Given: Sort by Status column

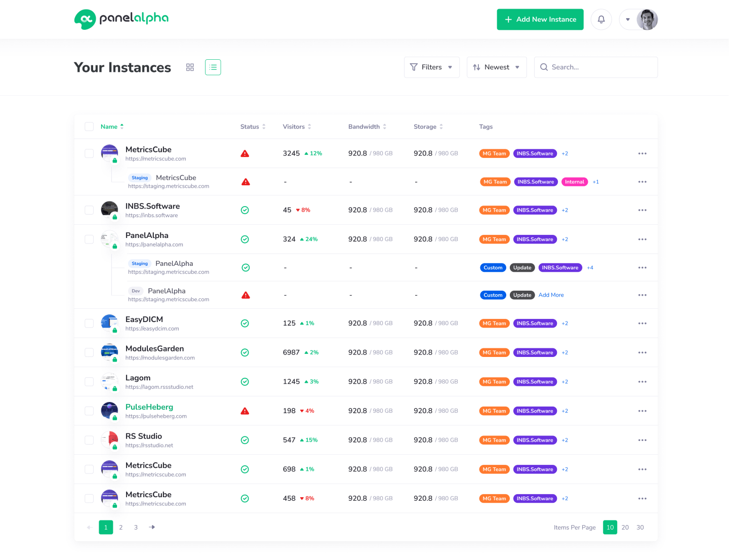Looking at the screenshot, I should pyautogui.click(x=253, y=127).
